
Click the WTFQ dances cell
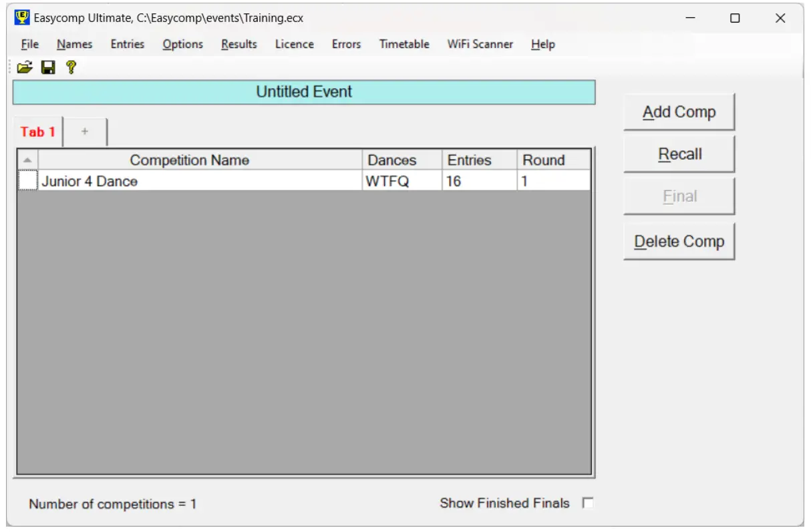point(402,180)
